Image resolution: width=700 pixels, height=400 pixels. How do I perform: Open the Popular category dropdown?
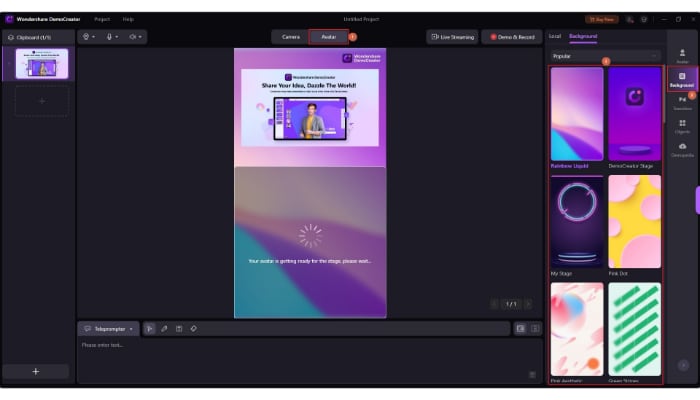[x=605, y=56]
